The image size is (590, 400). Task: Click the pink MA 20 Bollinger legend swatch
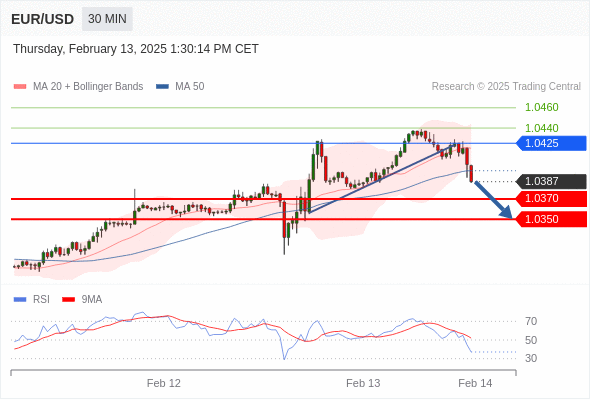click(20, 87)
